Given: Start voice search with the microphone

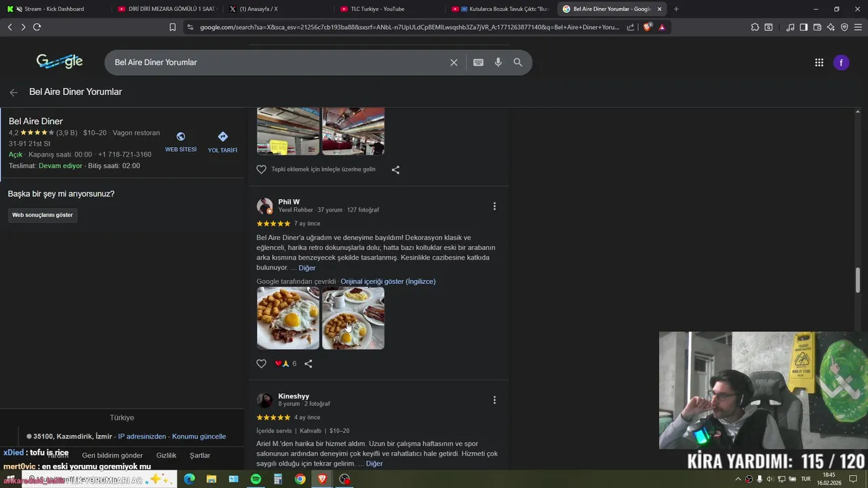Looking at the screenshot, I should coord(498,62).
